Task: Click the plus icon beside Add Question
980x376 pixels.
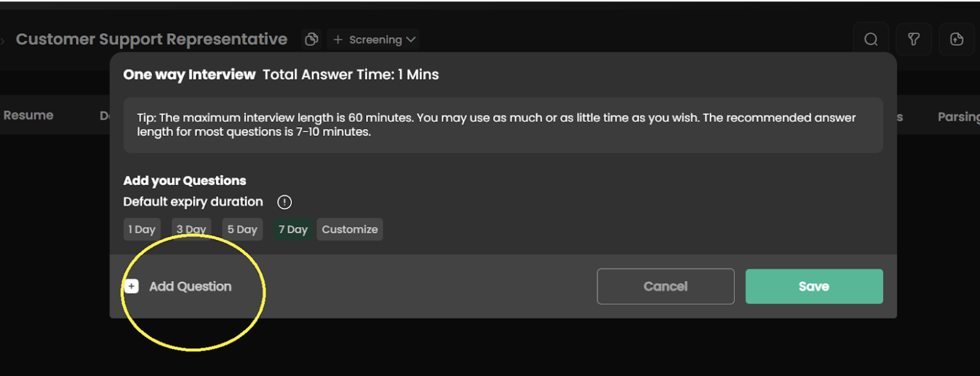Action: click(x=131, y=287)
